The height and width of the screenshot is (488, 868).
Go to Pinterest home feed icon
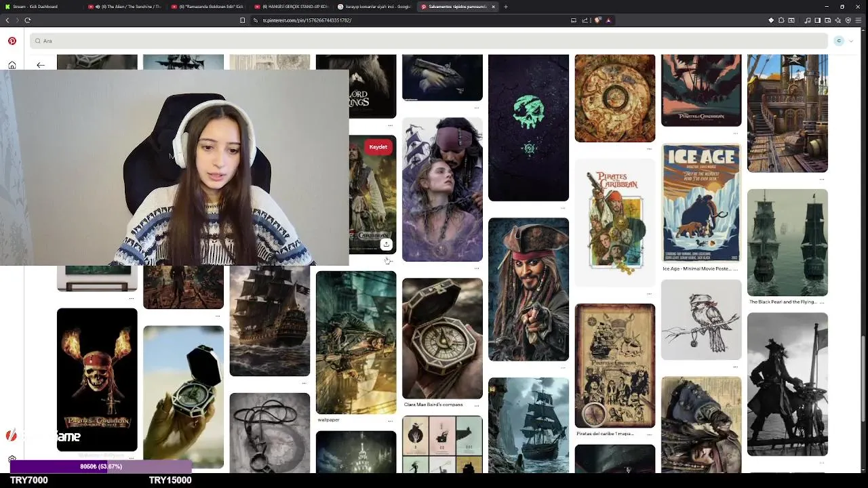(12, 65)
